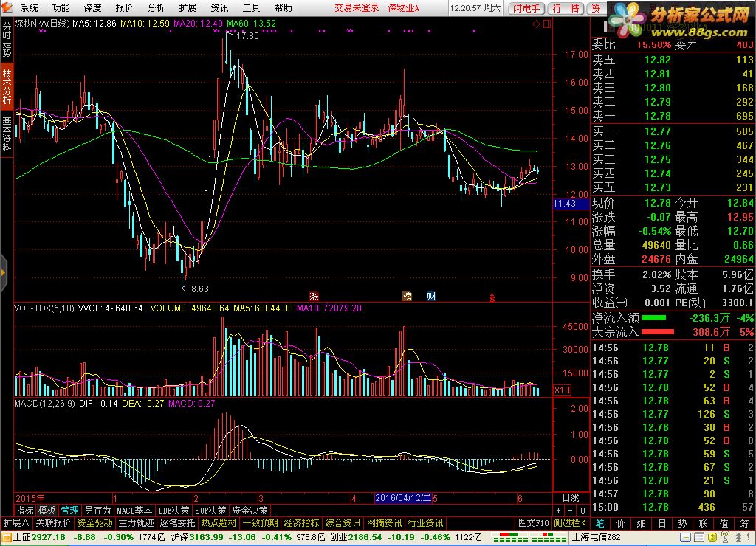756x546 pixels.
Task: Click the X10 volume scale box
Action: tap(562, 390)
